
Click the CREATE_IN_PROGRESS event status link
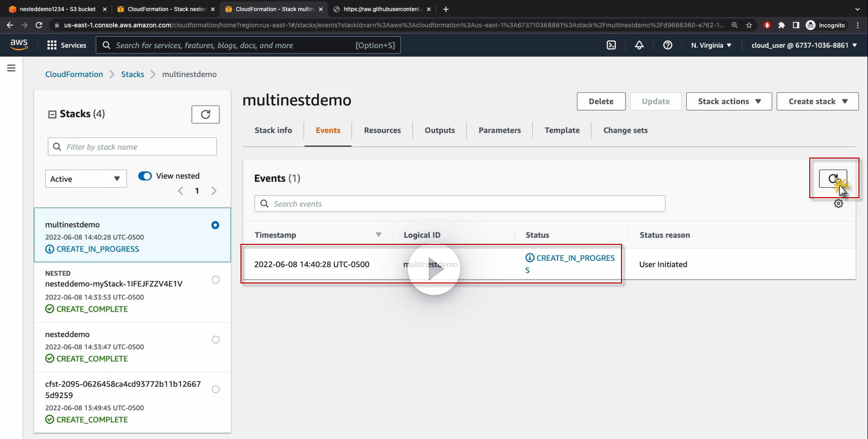click(x=570, y=264)
